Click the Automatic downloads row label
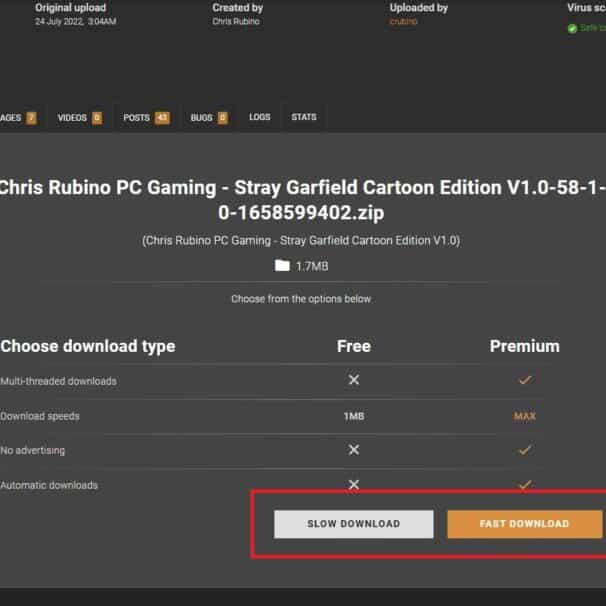Viewport: 606px width, 606px height. click(49, 485)
